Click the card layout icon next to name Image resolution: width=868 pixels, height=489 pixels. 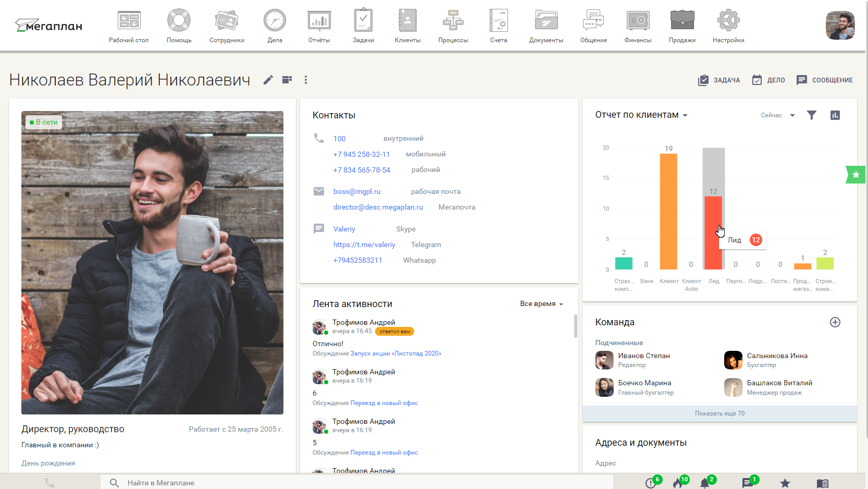pos(287,80)
